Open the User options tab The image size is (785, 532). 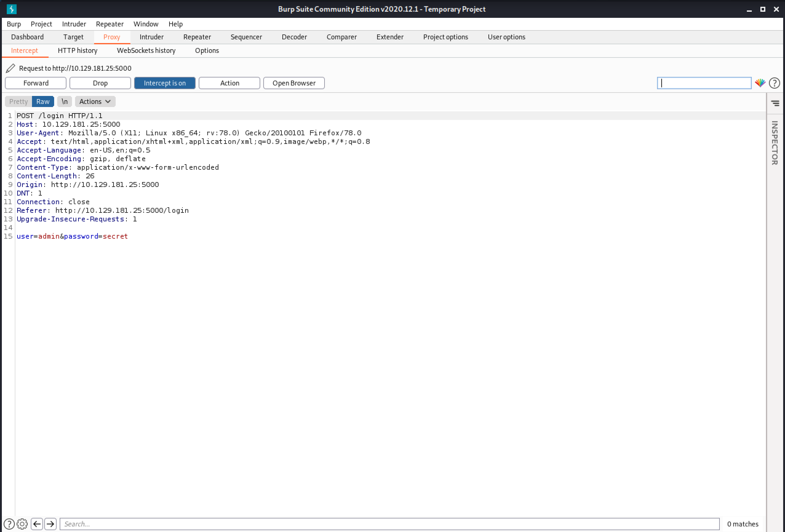pyautogui.click(x=506, y=37)
